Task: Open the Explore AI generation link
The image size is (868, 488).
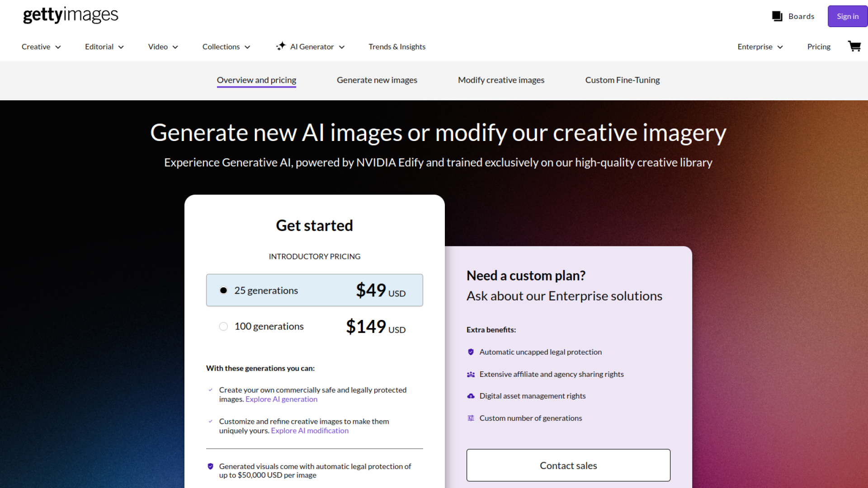Action: (281, 399)
